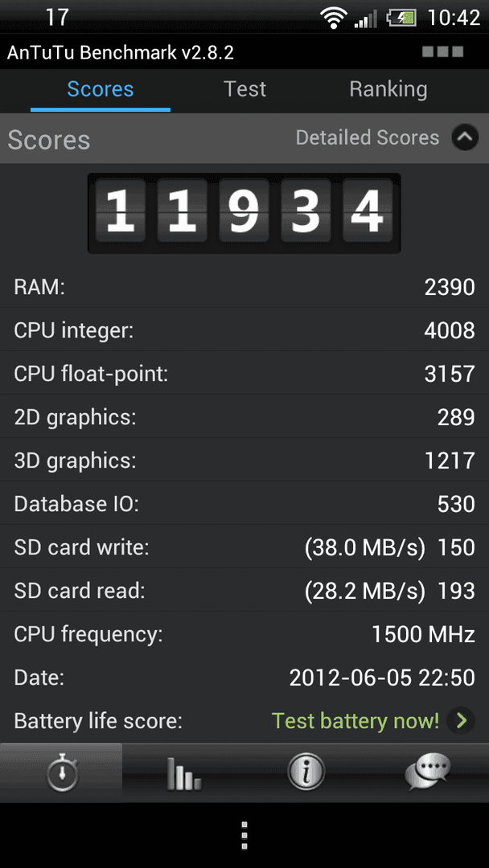Select the SD card write row

point(244,547)
